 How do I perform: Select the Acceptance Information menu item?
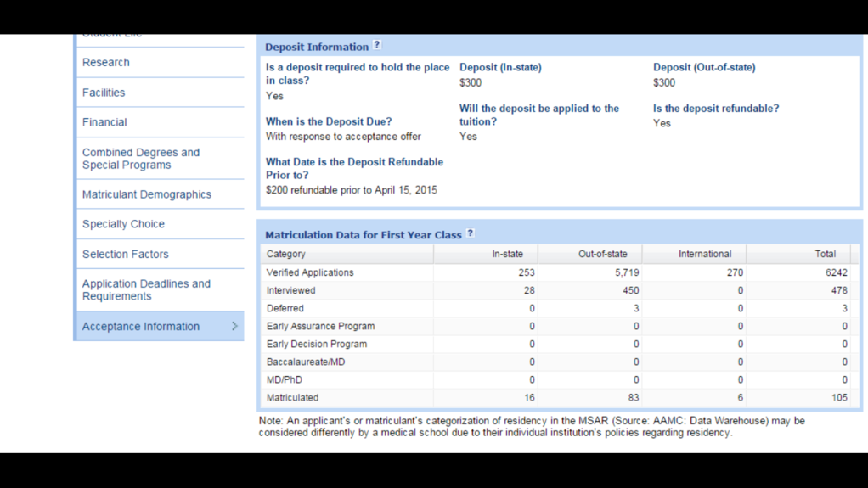pyautogui.click(x=160, y=327)
